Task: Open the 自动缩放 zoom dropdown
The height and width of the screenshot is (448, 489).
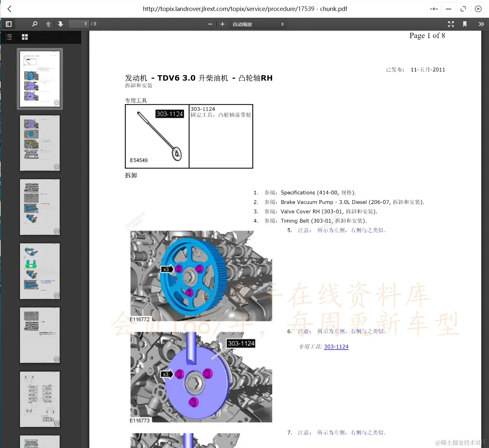Action: pos(258,24)
